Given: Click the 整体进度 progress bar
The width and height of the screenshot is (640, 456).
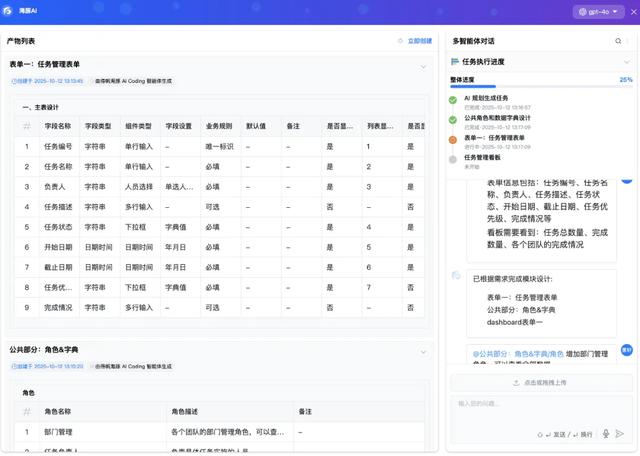Looking at the screenshot, I should tap(541, 88).
